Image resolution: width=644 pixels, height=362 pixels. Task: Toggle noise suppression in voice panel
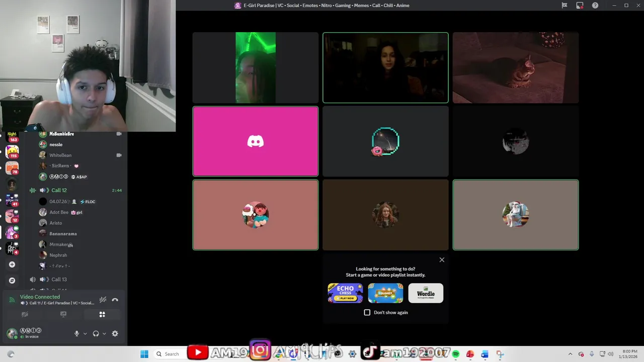[103, 300]
